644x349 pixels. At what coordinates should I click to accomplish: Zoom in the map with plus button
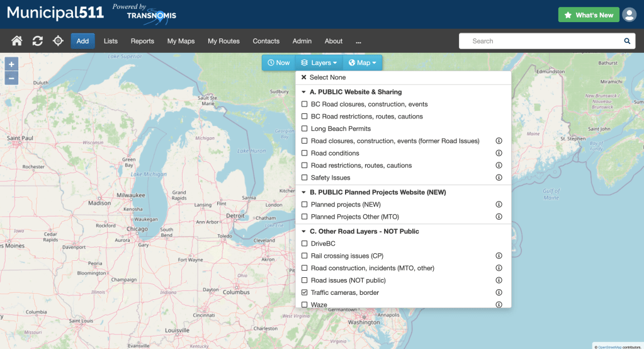click(11, 64)
